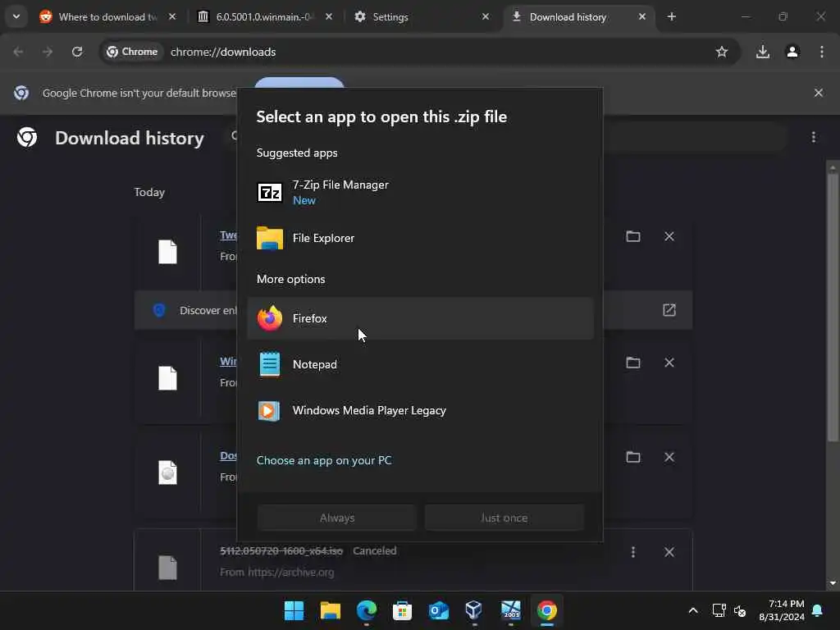Open the Discover external link icon
The image size is (840, 630).
669,309
